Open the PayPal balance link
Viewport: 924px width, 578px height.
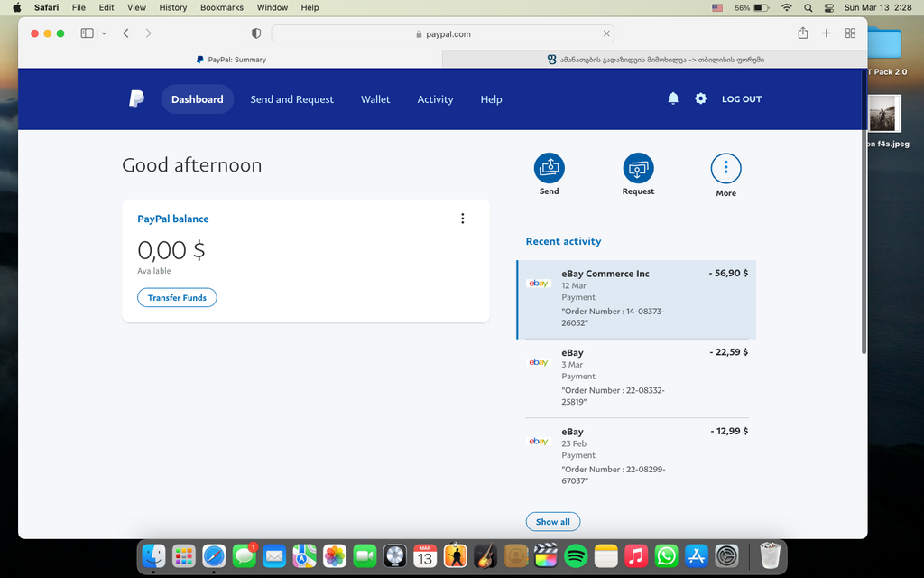pyautogui.click(x=172, y=219)
